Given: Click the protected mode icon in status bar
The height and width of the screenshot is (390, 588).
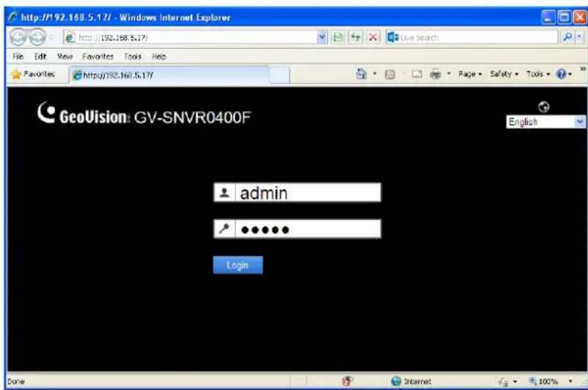Looking at the screenshot, I should (x=503, y=382).
